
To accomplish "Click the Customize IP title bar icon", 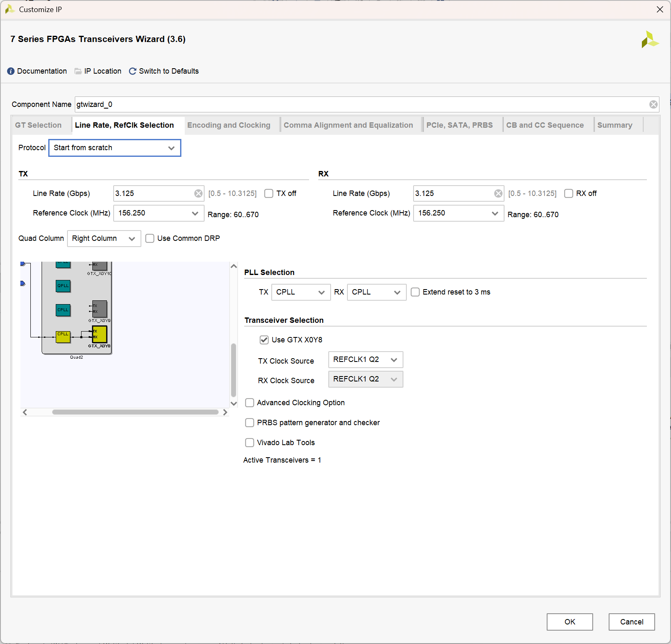I will click(10, 9).
